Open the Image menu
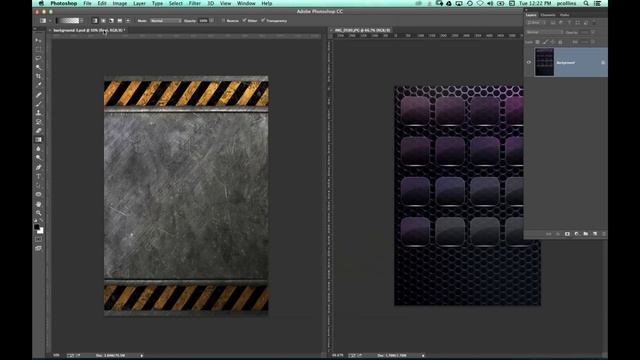The image size is (640, 360). point(120,3)
